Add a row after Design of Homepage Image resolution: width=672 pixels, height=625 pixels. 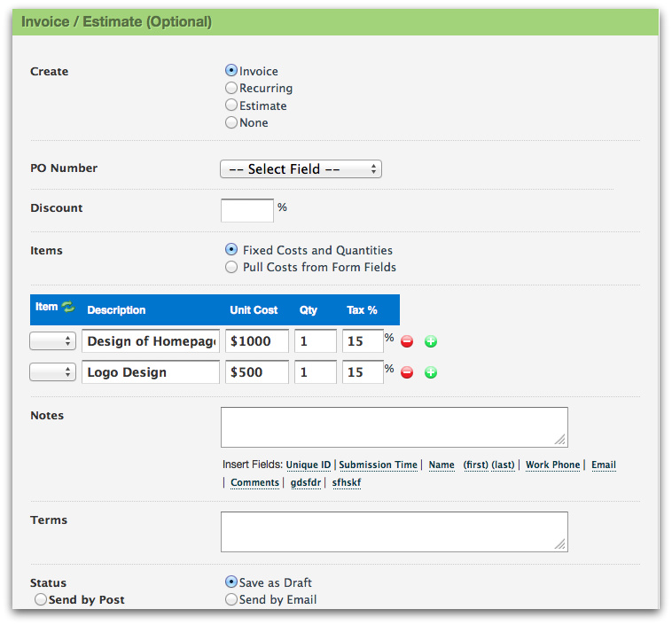point(431,342)
